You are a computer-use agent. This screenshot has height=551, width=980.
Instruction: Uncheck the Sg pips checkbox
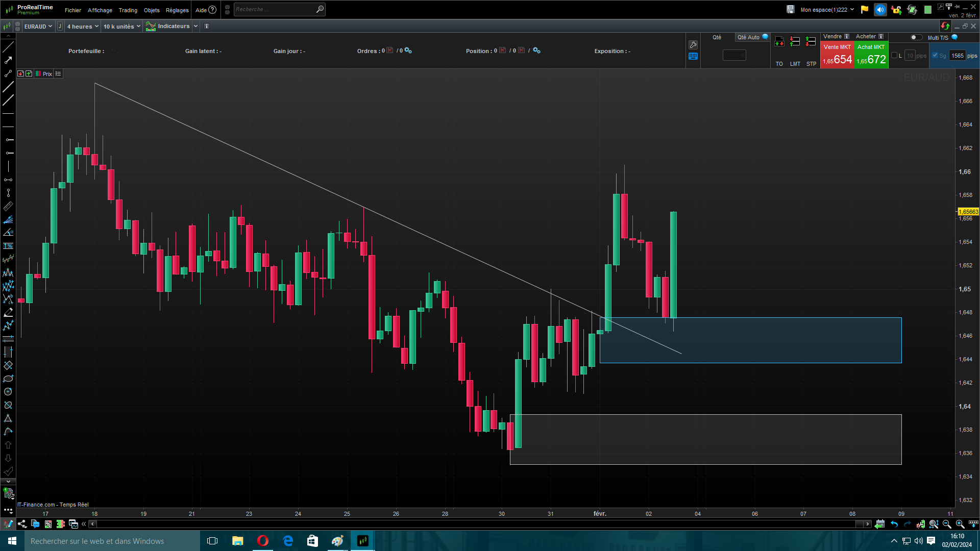(935, 56)
